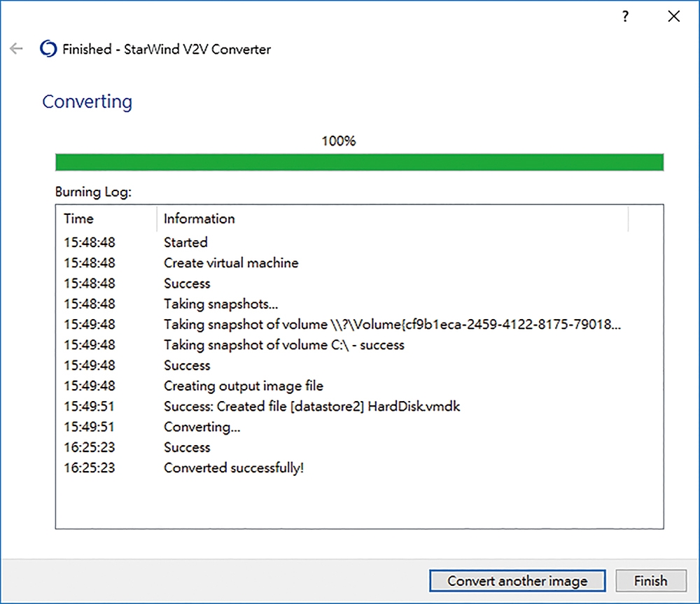
Task: Click the time cell of the Started row
Action: tap(90, 242)
